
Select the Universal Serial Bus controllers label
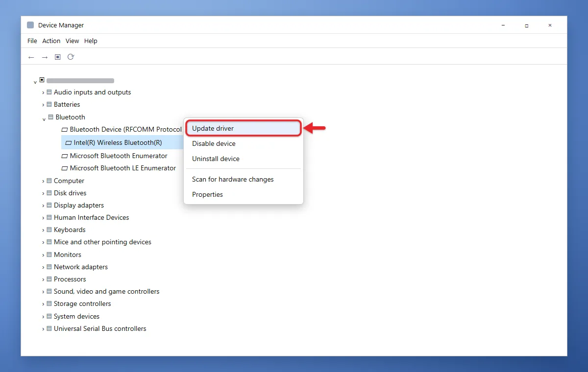tap(100, 328)
